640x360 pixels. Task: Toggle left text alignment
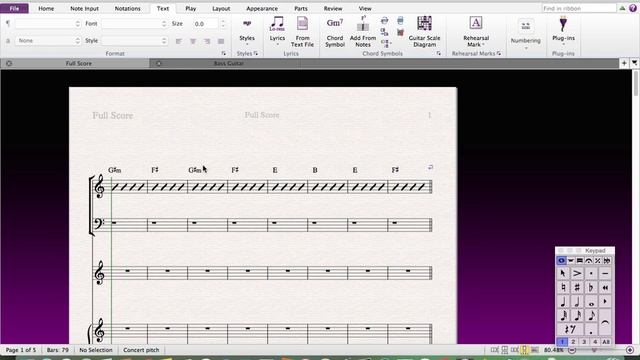pyautogui.click(x=179, y=41)
